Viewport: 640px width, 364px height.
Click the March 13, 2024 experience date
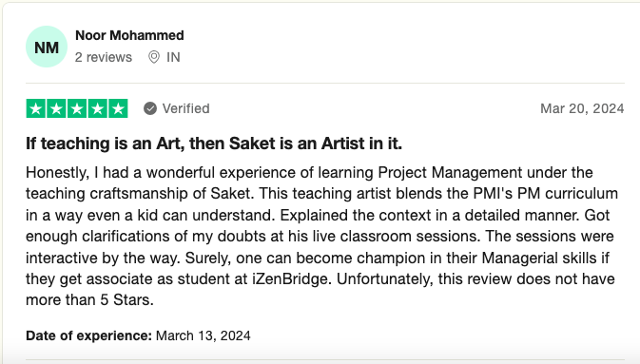204,335
